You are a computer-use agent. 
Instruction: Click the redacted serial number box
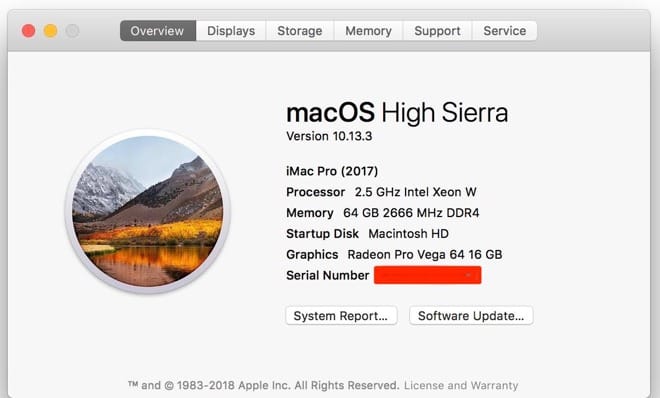tap(428, 275)
